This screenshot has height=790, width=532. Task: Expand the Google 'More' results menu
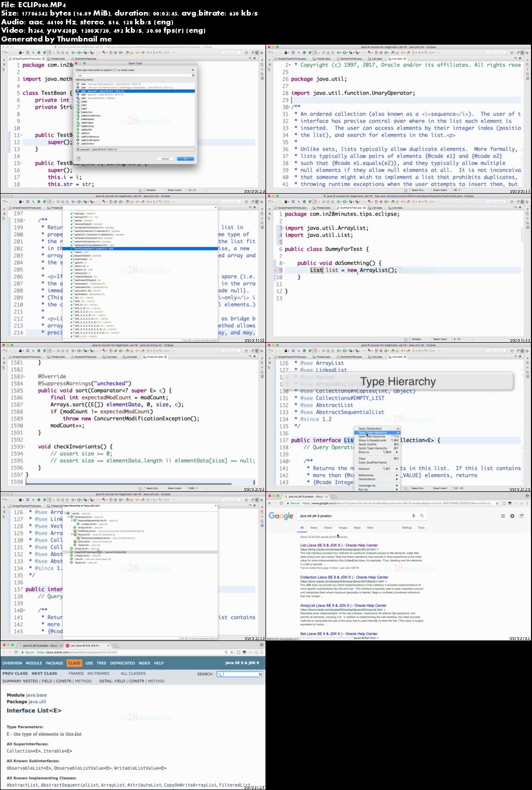tap(370, 528)
